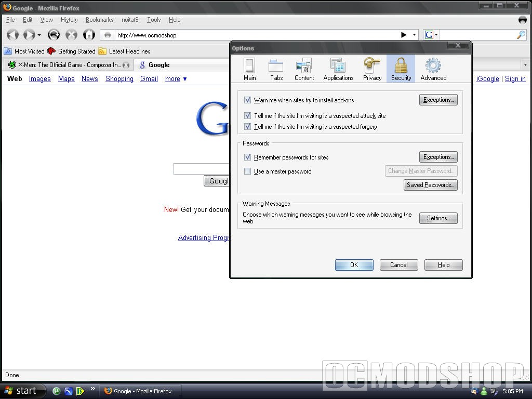Click the search magnifier icon

(x=521, y=35)
